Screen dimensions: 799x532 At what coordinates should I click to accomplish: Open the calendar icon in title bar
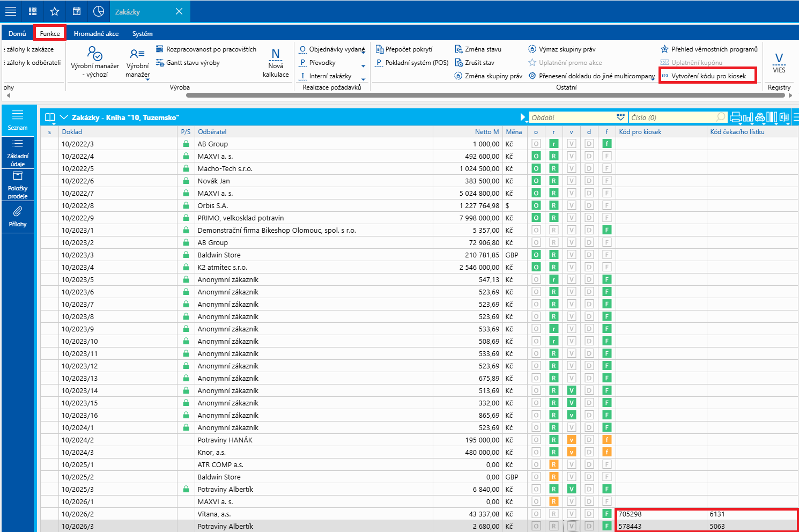click(77, 11)
